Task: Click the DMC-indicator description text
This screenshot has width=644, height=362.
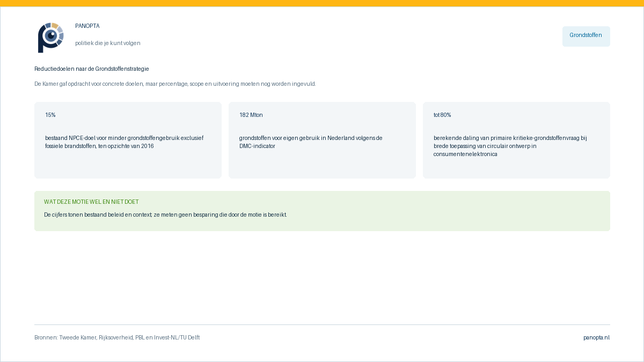Action: 311,142
